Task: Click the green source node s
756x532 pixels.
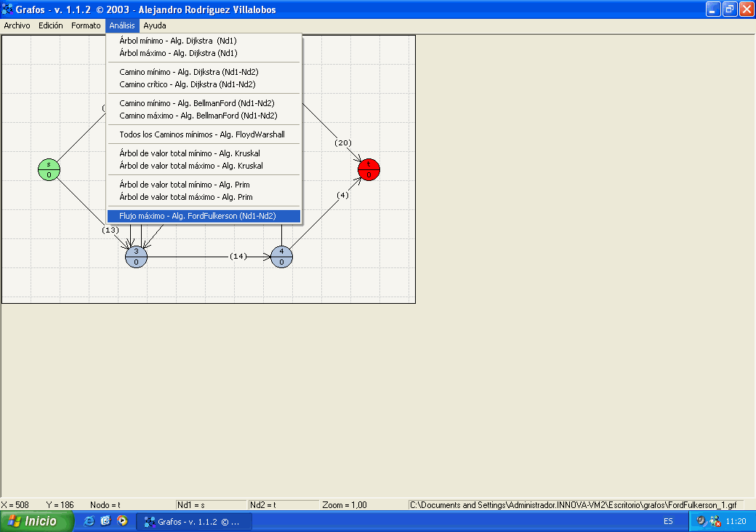Action: 49,169
